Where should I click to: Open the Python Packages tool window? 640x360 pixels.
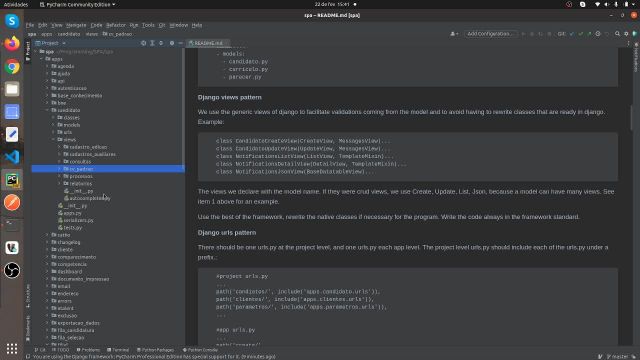(156, 350)
